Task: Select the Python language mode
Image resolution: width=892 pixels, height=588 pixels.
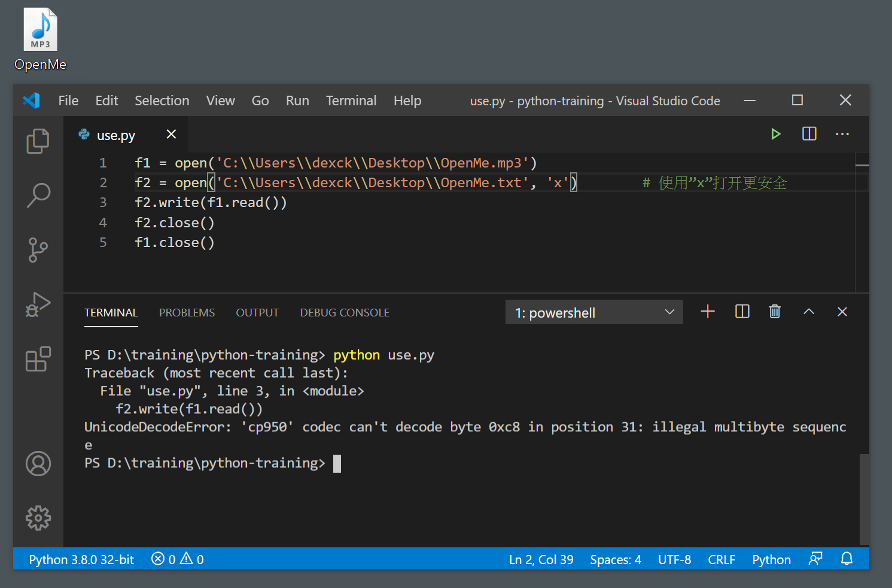Action: pyautogui.click(x=771, y=559)
